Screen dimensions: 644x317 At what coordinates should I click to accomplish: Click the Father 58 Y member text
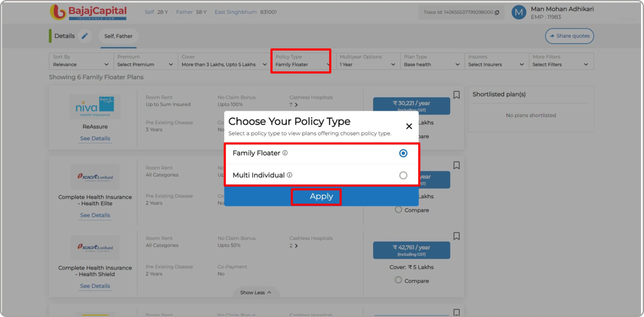(x=191, y=12)
